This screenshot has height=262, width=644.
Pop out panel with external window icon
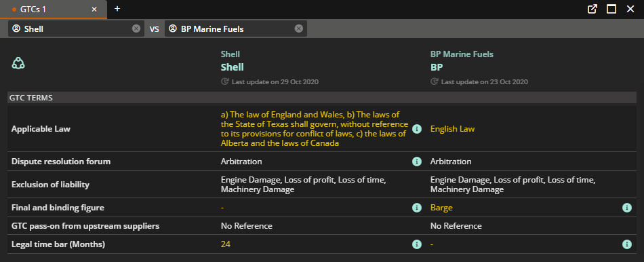(x=592, y=9)
